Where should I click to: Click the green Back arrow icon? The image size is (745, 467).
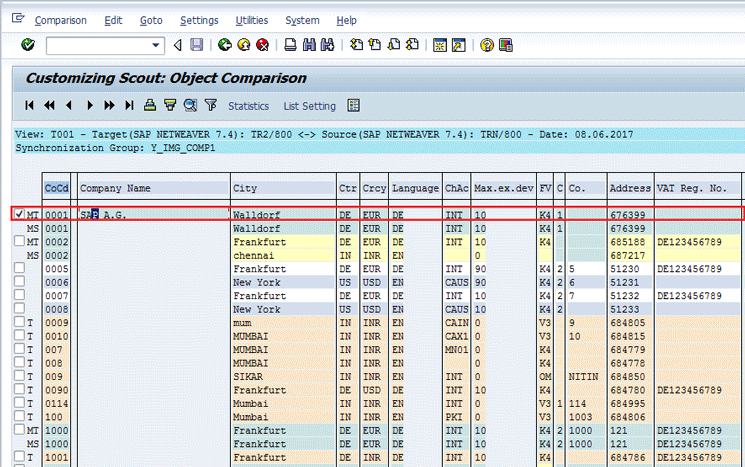pyautogui.click(x=225, y=45)
